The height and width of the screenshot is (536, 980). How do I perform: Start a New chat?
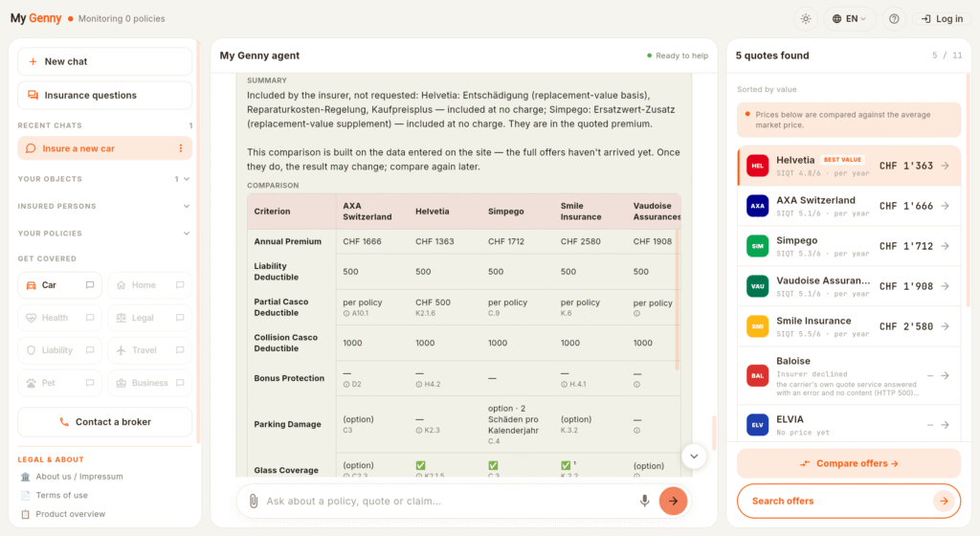pos(105,62)
